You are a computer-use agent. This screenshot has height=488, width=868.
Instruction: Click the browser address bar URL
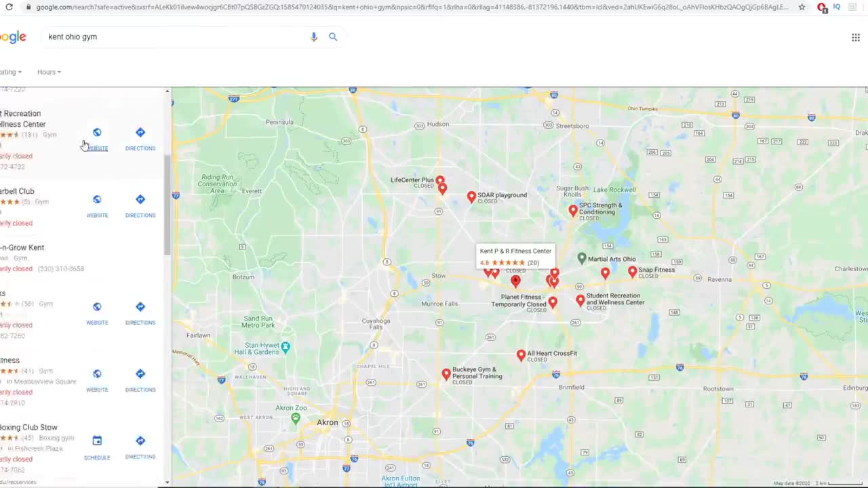click(412, 7)
